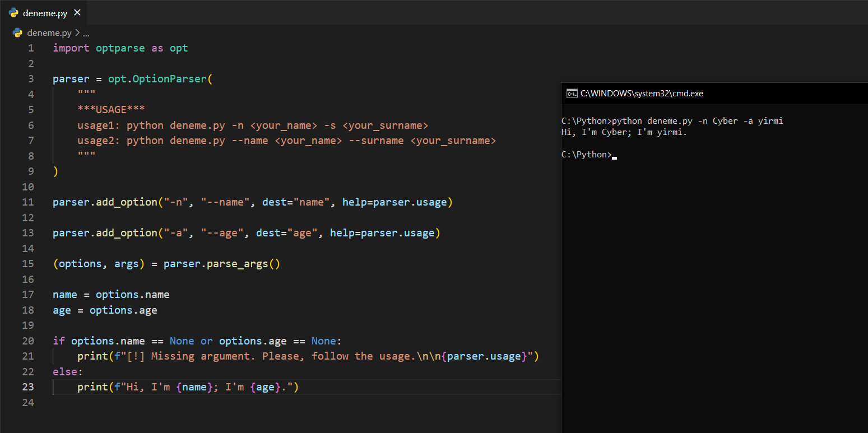The width and height of the screenshot is (868, 433).
Task: Click the ***USAGE*** text in the docstring
Action: (112, 110)
